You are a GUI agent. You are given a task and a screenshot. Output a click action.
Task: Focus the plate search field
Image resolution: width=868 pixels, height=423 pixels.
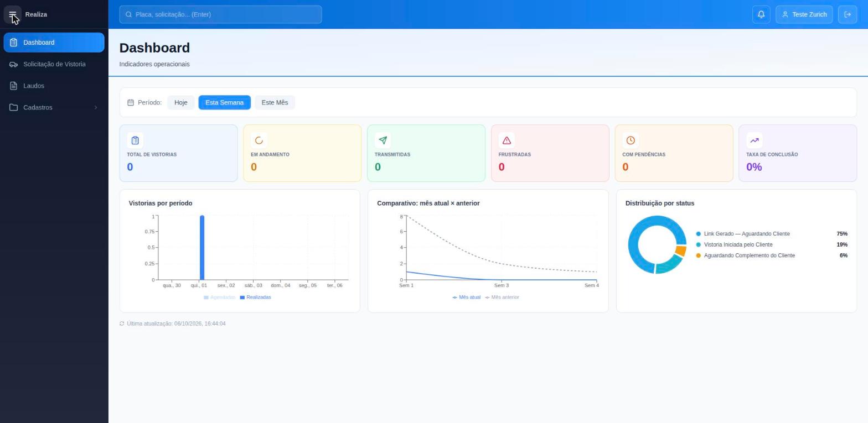point(220,14)
